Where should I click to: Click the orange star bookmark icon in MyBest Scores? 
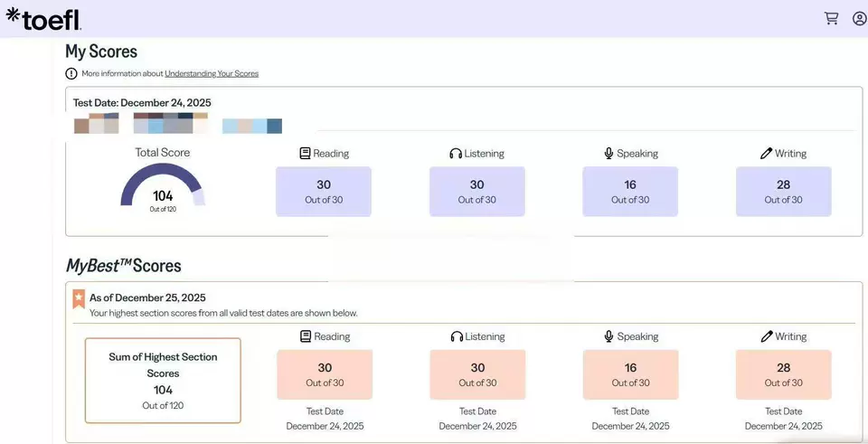(79, 298)
